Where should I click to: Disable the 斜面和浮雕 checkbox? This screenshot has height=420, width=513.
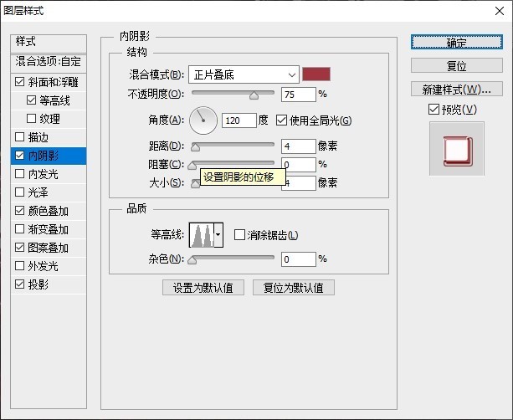[20, 82]
